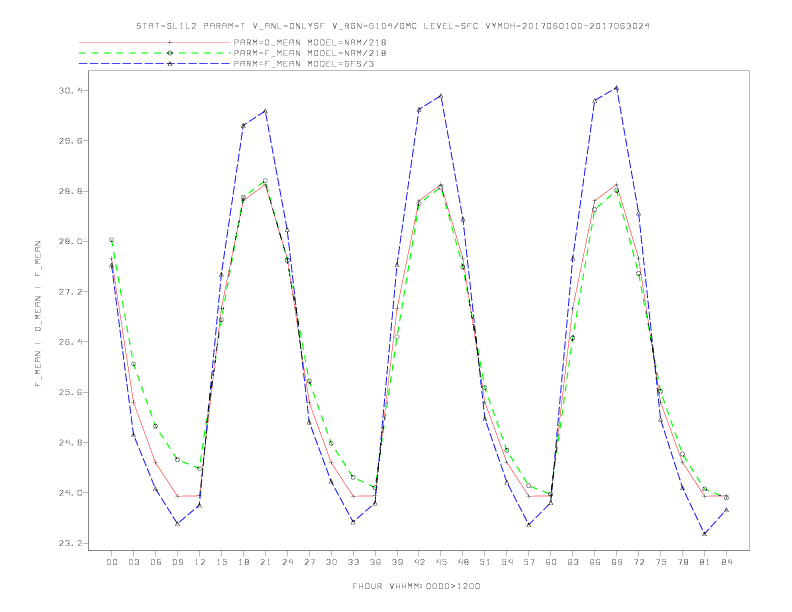Click the blue GFS triangle minimum at hour 81
Image resolution: width=792 pixels, height=612 pixels.
tap(705, 534)
